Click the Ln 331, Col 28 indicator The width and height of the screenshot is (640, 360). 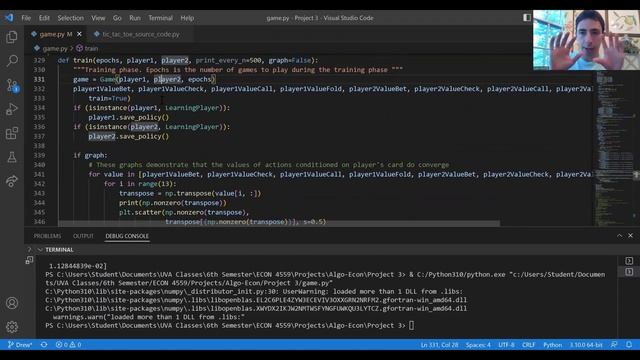pyautogui.click(x=439, y=345)
